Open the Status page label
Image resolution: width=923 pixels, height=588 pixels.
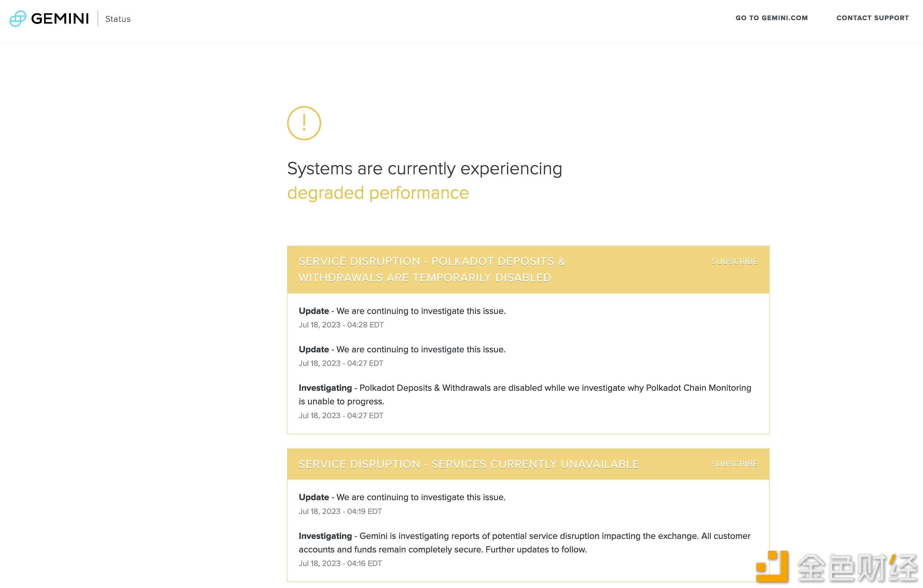[118, 19]
